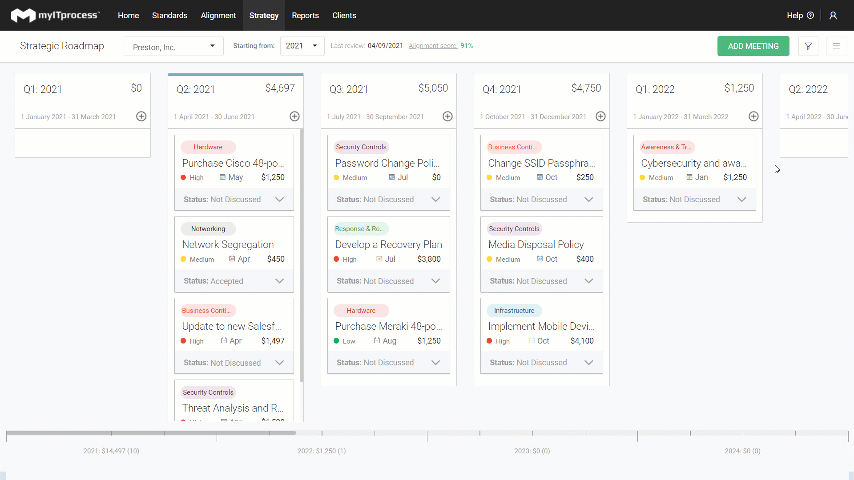This screenshot has width=854, height=480.
Task: Open the Reports menu item
Action: click(x=305, y=15)
